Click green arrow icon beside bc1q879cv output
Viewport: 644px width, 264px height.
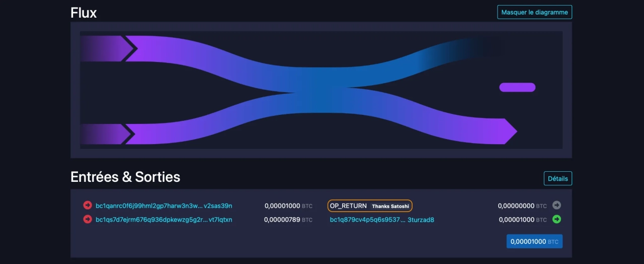[556, 219]
